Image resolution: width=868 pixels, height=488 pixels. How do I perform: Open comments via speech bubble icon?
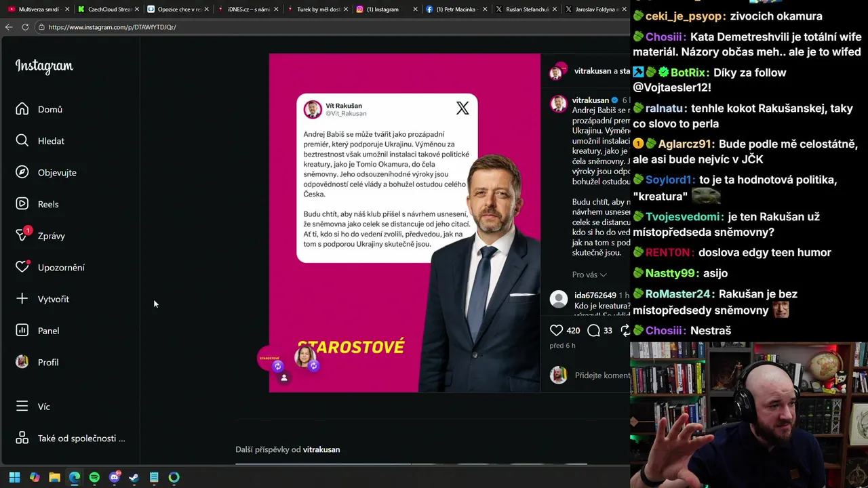tap(593, 330)
